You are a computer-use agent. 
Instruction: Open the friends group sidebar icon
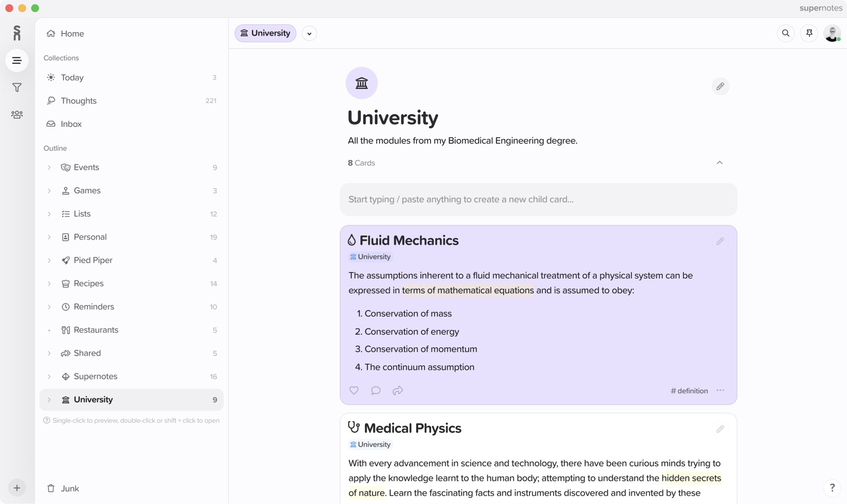[17, 115]
